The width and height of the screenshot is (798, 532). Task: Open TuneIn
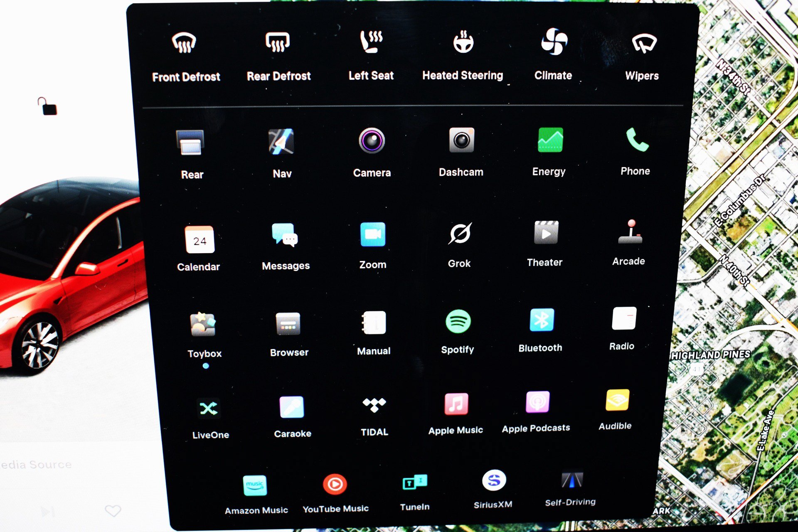(415, 492)
